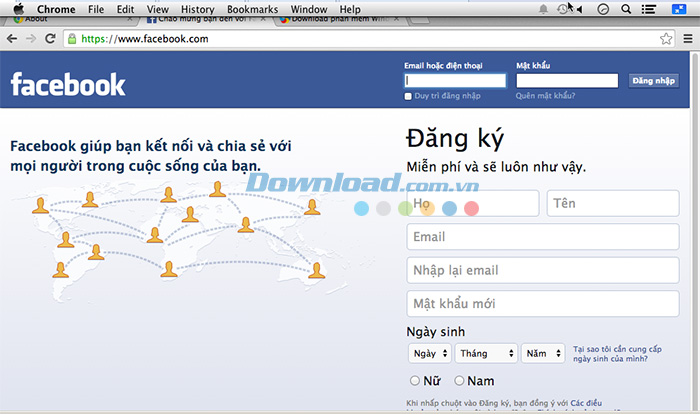Tick the Duy trì đăng nhập checkbox
The image size is (700, 414).
pyautogui.click(x=408, y=96)
